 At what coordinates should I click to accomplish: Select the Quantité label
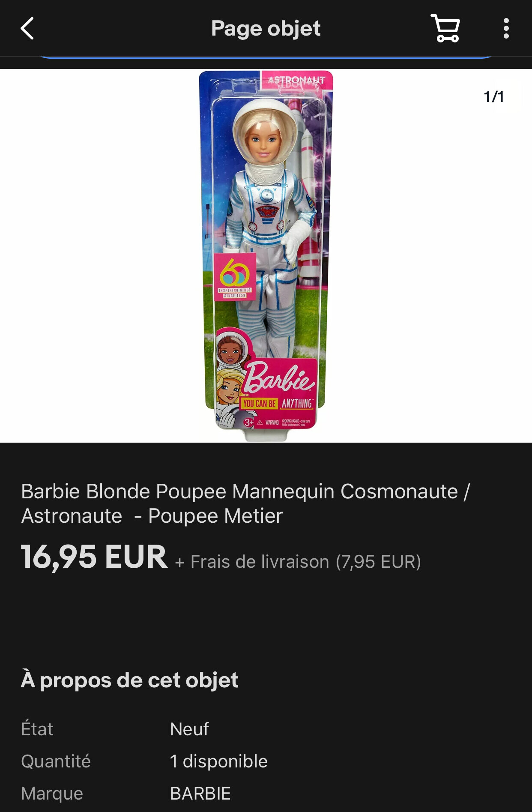[x=56, y=761]
